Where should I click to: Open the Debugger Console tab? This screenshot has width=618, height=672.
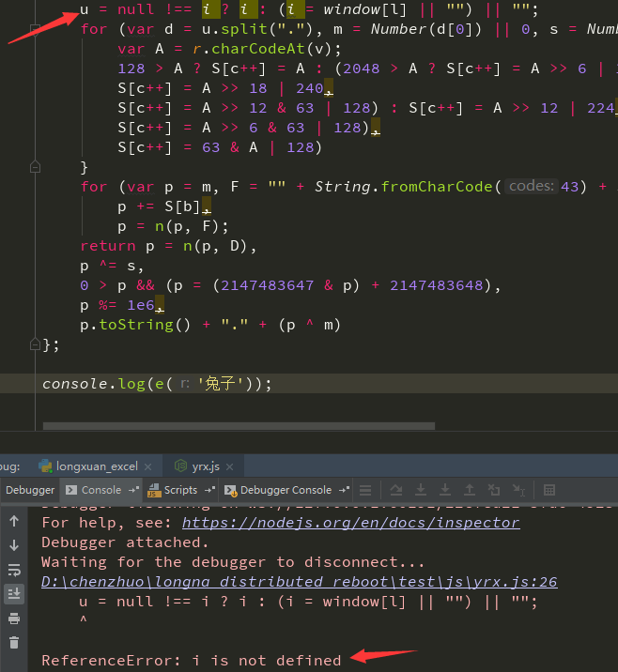click(286, 490)
